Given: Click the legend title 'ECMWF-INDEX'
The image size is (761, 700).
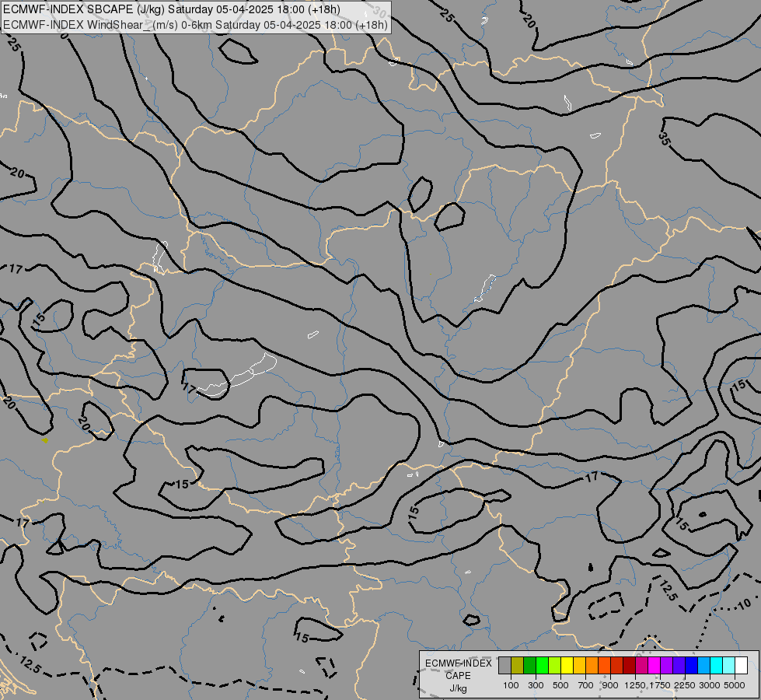Looking at the screenshot, I should click(458, 663).
